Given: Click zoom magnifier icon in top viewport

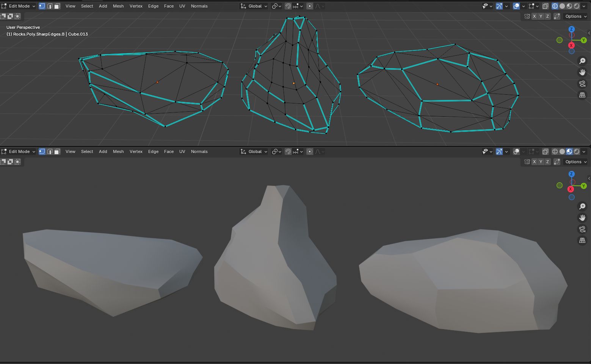Looking at the screenshot, I should click(582, 61).
